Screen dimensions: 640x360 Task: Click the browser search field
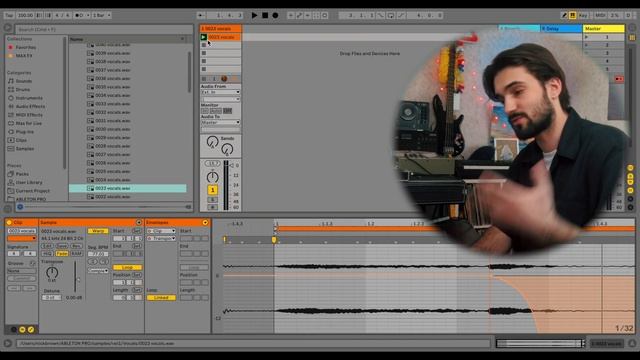(x=104, y=29)
